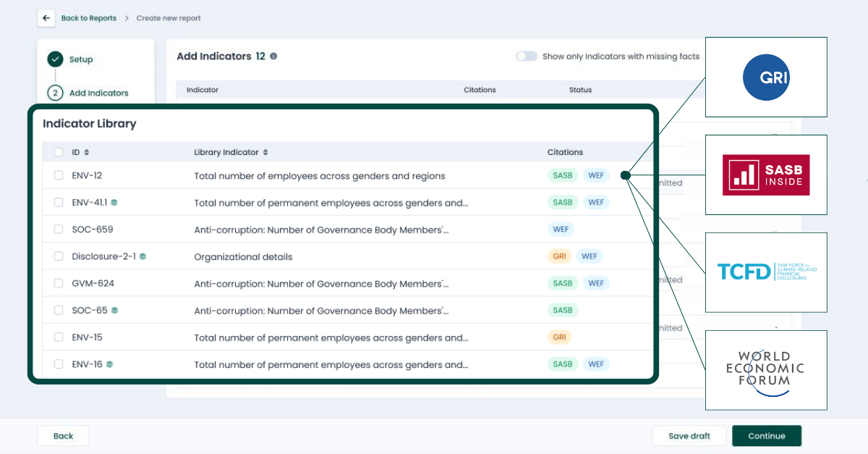This screenshot has height=454, width=868.
Task: Click the GRI tag in Disclosure-2-1 row
Action: click(x=559, y=256)
